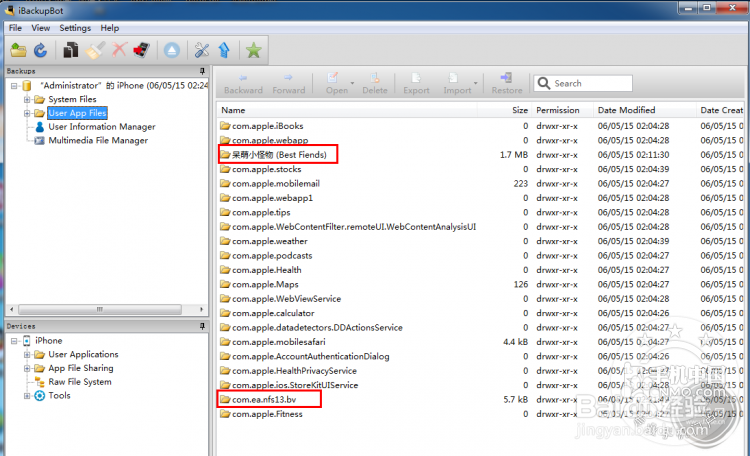Select Multimedia File Manager

click(98, 141)
